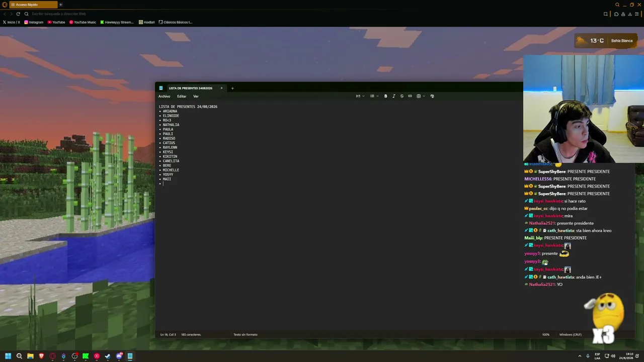Image resolution: width=644 pixels, height=362 pixels.
Task: Go back in the browser
Action: pos(5,14)
